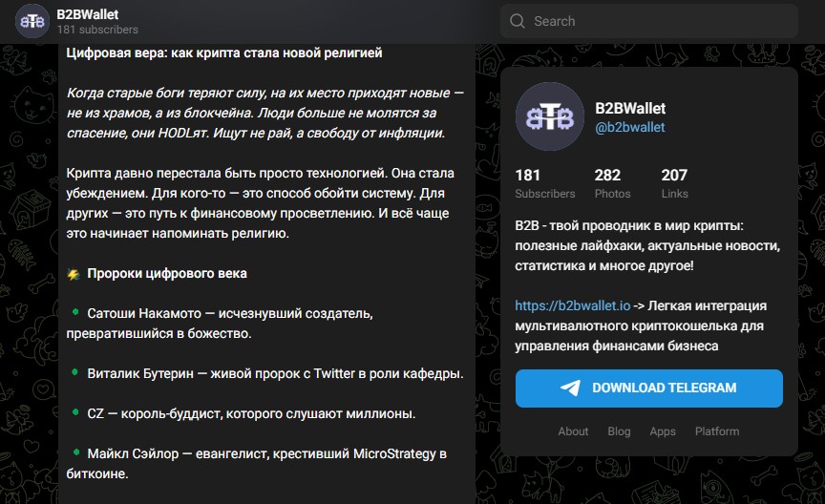Click the paper plane icon on Download button
The width and height of the screenshot is (825, 504).
570,388
